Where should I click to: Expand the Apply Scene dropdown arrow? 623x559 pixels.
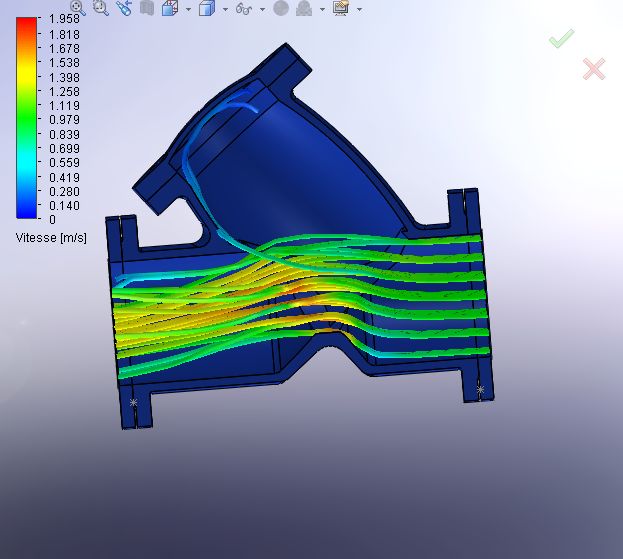322,9
